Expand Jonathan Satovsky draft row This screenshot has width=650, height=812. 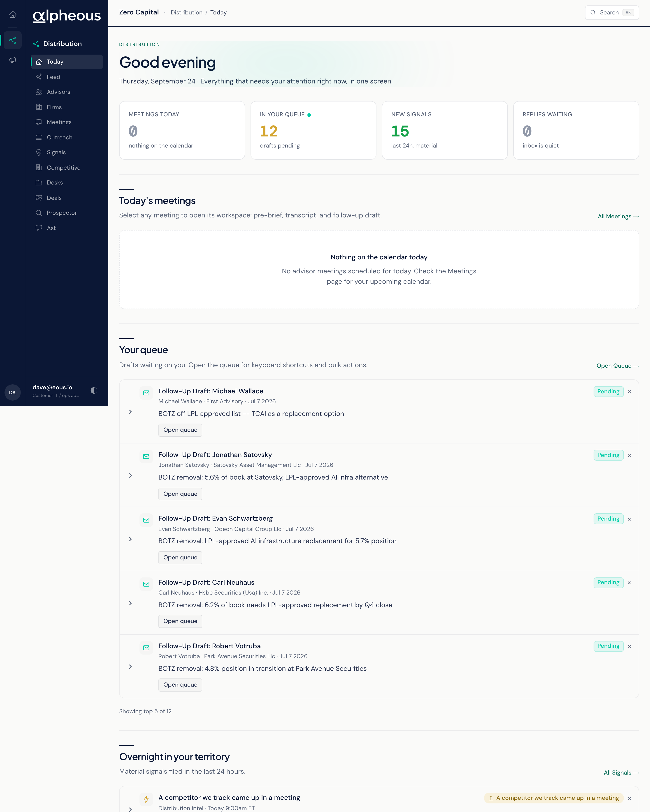[x=130, y=476]
